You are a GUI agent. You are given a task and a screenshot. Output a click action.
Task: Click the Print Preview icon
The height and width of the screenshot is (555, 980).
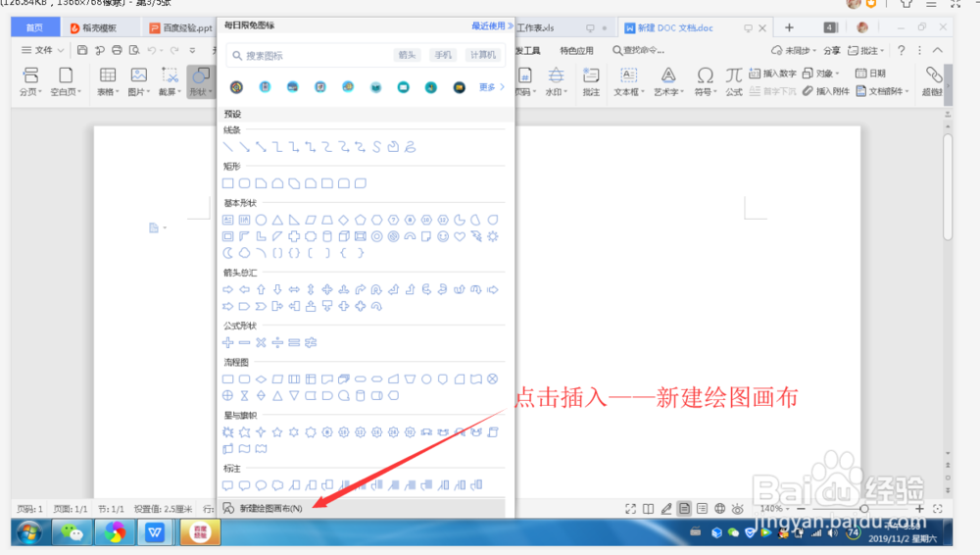point(134,50)
